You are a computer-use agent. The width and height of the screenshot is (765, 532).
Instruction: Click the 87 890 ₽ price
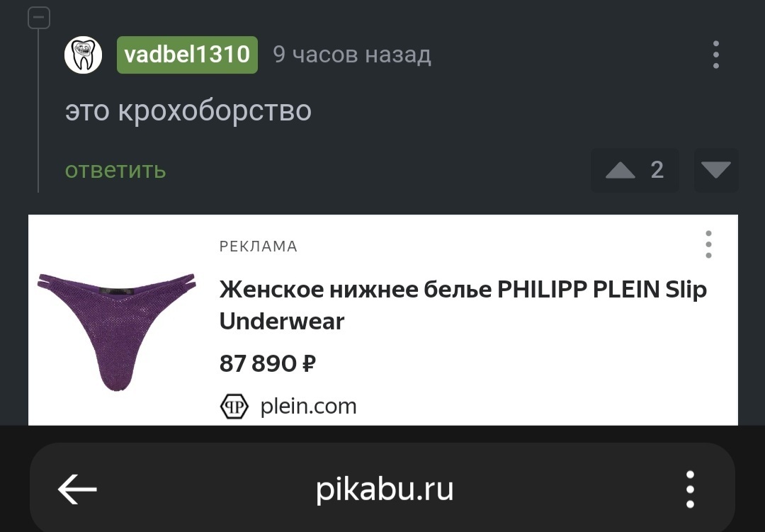coord(267,363)
